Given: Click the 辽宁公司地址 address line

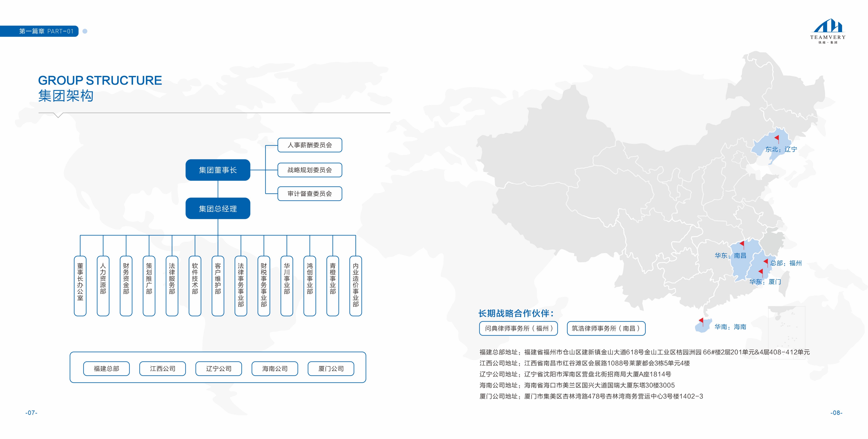Looking at the screenshot, I should click(x=575, y=374).
